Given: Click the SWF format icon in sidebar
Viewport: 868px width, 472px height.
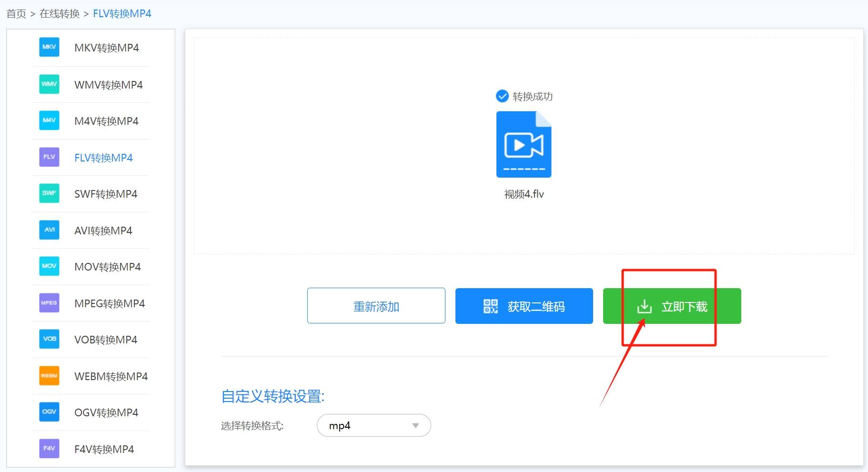Looking at the screenshot, I should click(x=49, y=193).
